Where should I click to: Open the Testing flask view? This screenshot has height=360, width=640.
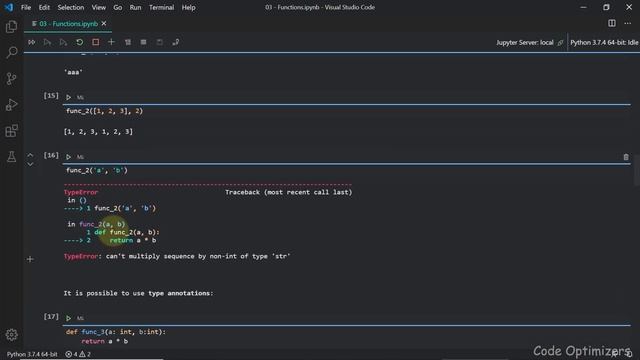tap(11, 157)
